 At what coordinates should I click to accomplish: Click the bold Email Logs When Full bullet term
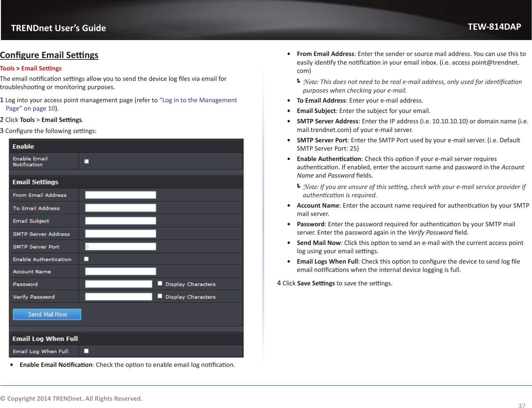pos(327,262)
